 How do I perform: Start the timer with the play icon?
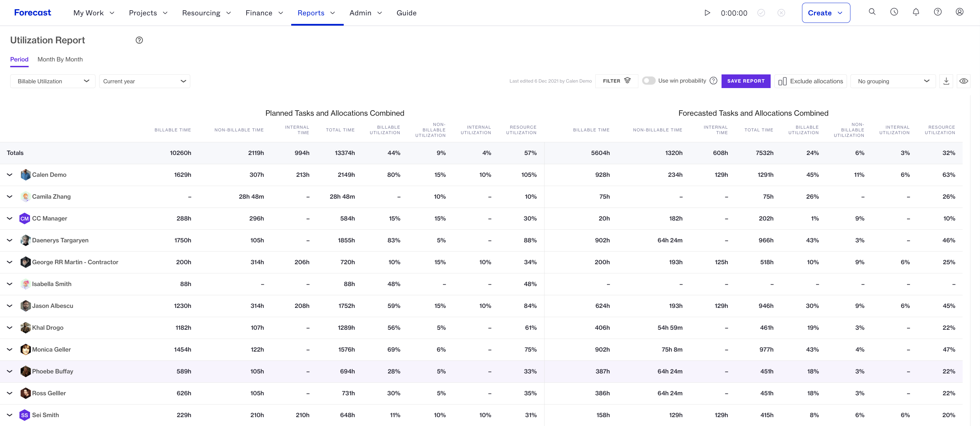tap(707, 13)
